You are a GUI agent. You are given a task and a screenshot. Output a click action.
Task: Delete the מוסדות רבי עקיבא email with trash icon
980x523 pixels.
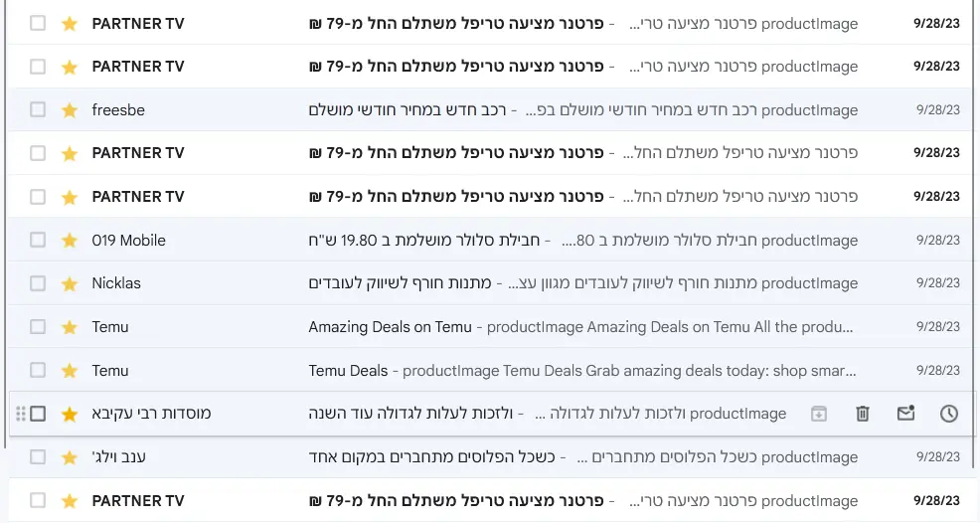point(863,414)
